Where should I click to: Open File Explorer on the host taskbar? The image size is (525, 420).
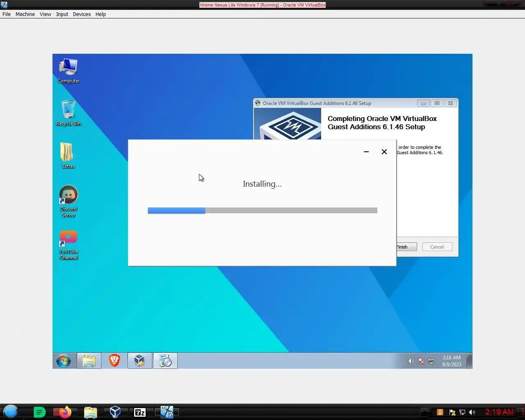click(x=90, y=412)
